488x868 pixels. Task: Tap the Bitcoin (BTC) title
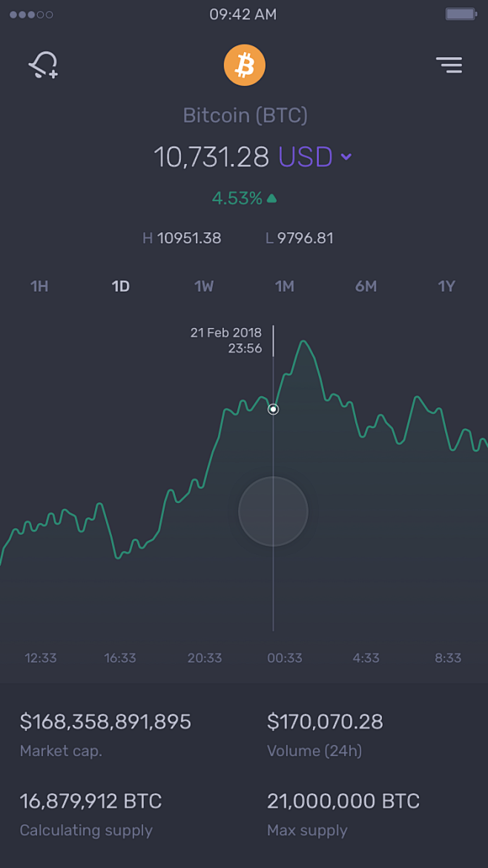pos(245,115)
